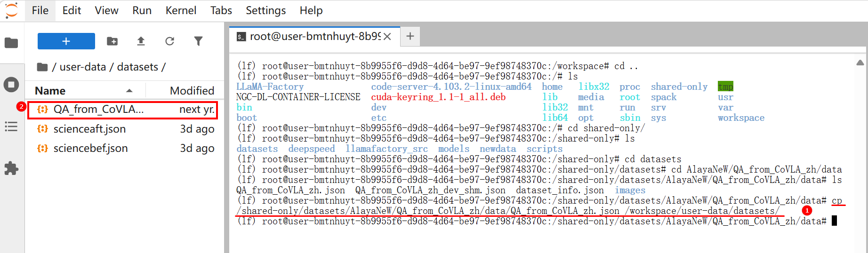The image size is (868, 253).
Task: Click the root folder icon in breadcrumb
Action: click(x=42, y=67)
